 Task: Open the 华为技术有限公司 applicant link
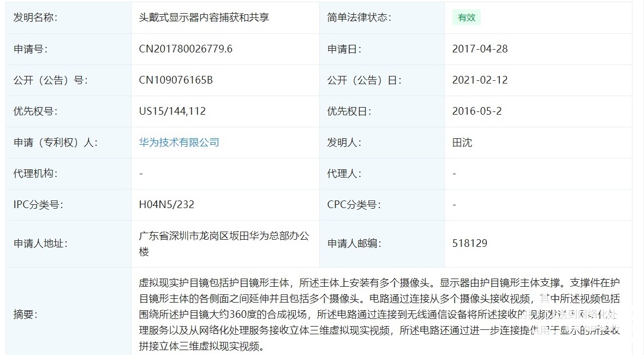pyautogui.click(x=179, y=143)
